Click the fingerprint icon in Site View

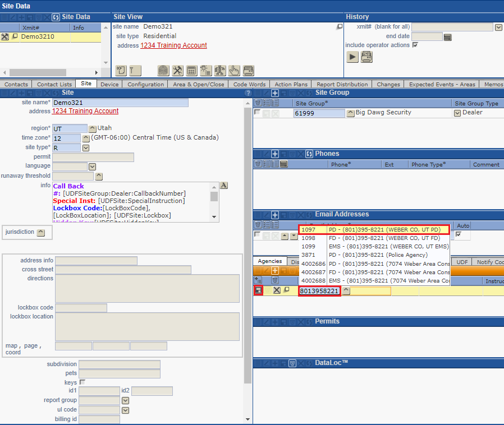pos(163,70)
